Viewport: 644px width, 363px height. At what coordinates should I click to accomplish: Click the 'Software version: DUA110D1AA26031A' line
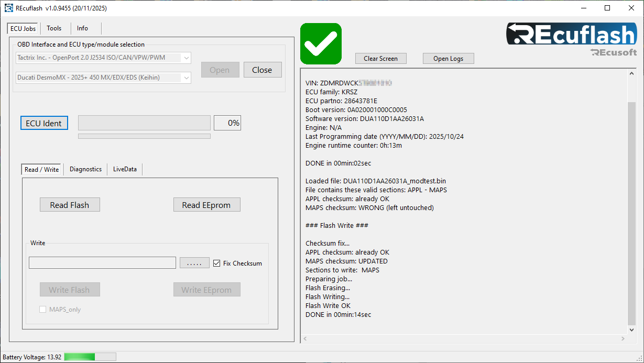click(x=365, y=118)
